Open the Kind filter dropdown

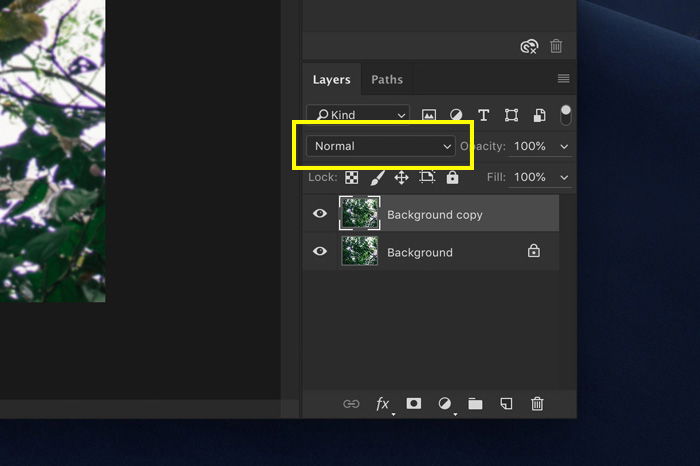click(358, 115)
